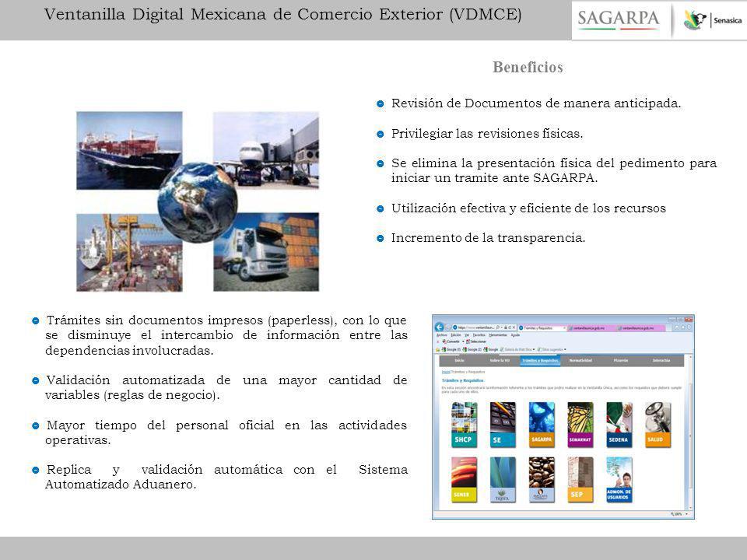Click the SHCP tile in the browser

[464, 425]
